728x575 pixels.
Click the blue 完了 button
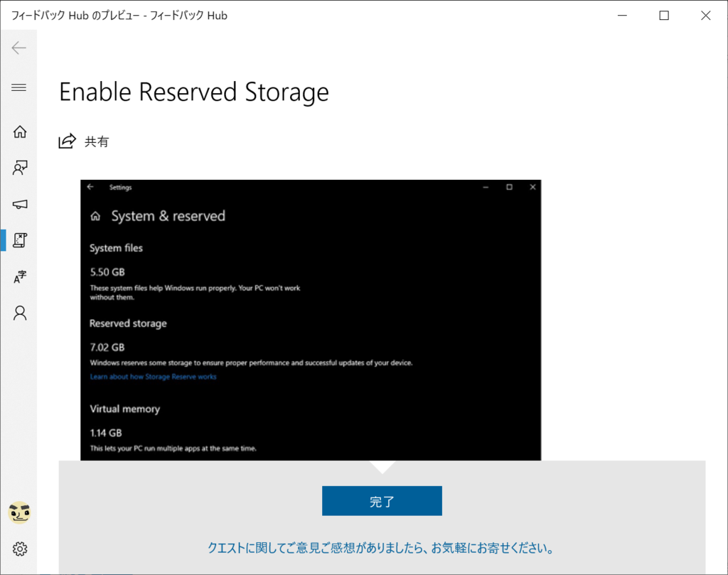(382, 501)
